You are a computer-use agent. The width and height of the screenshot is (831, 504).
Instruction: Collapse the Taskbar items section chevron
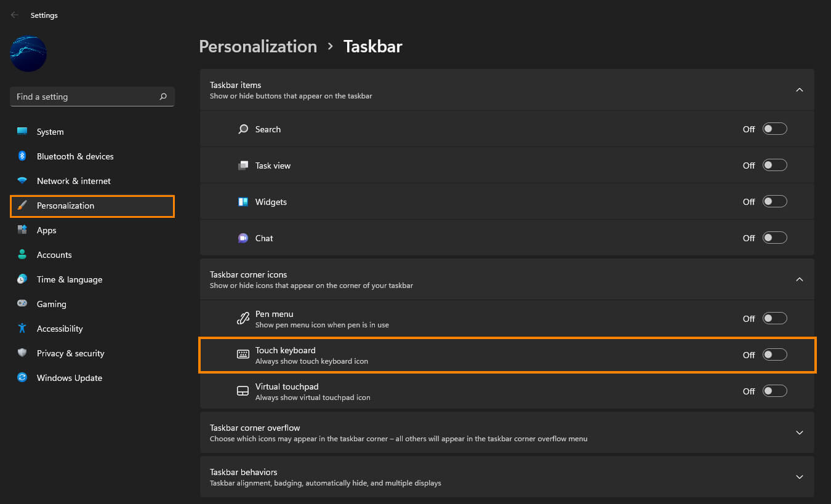[x=800, y=90]
